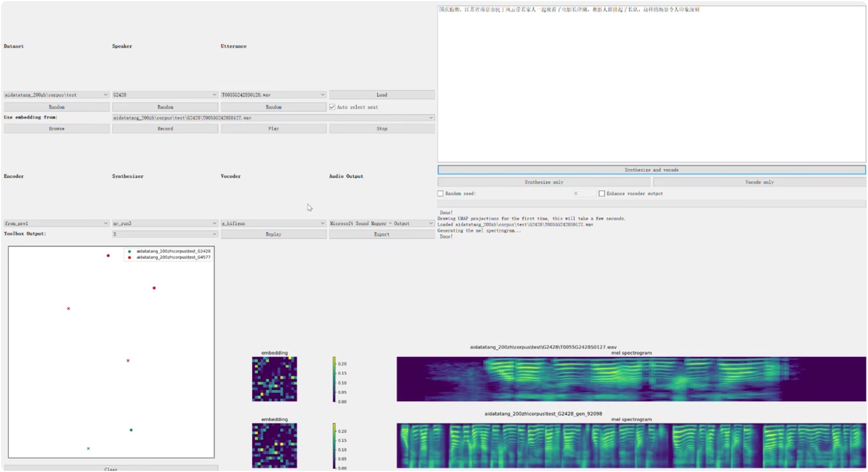Open the Microsoft Sound Mapper audio output dropdown
The image size is (868, 472).
tap(381, 223)
